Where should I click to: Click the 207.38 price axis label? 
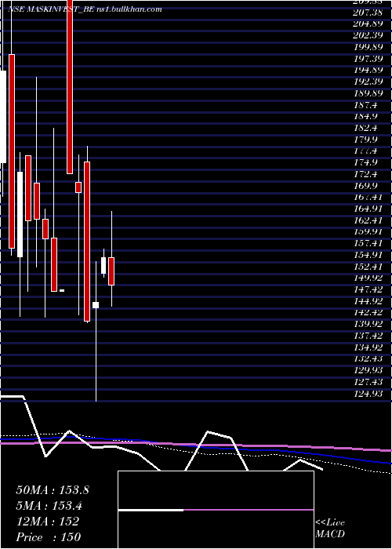[x=369, y=13]
